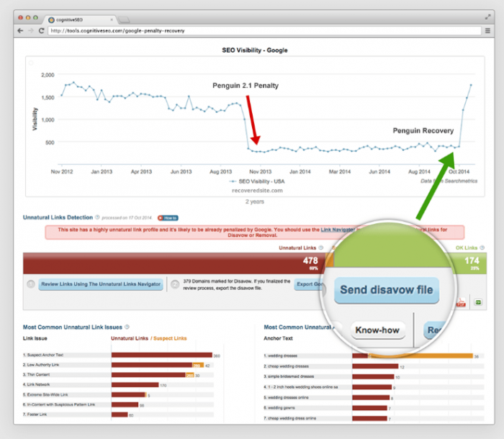Click the red 478 unnatural links bar
Image resolution: width=504 pixels, height=439 pixels.
(174, 263)
